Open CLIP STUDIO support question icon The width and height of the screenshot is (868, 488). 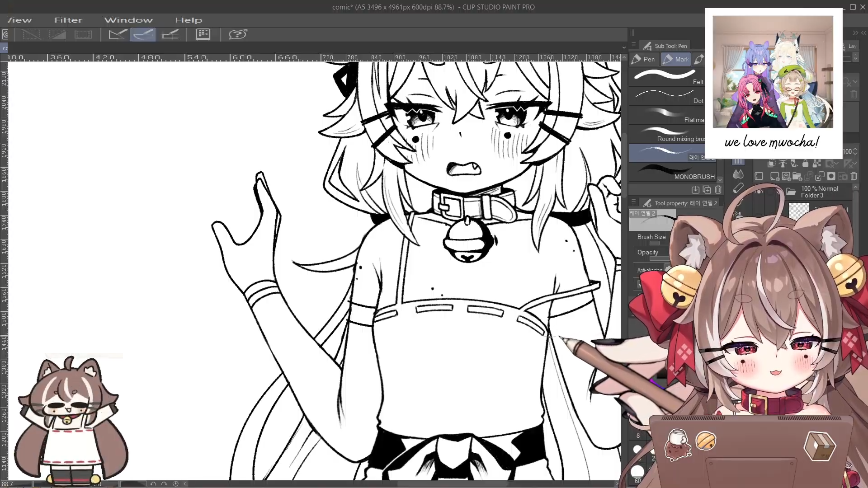237,34
